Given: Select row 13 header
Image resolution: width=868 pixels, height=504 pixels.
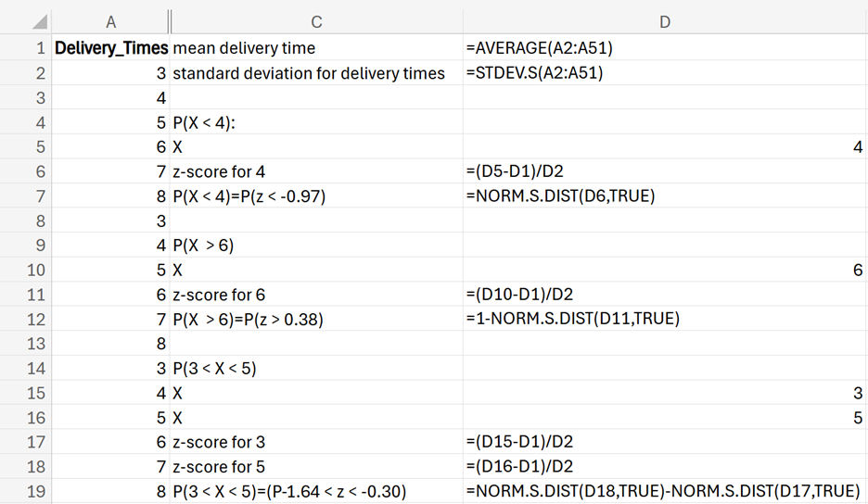Looking at the screenshot, I should tap(26, 344).
